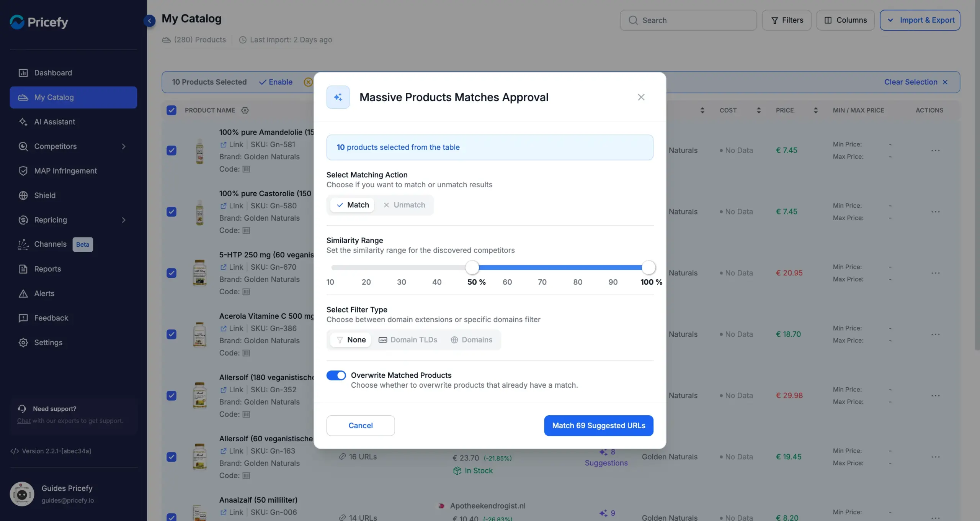The width and height of the screenshot is (980, 521).
Task: Click the Chat support link
Action: coord(24,421)
